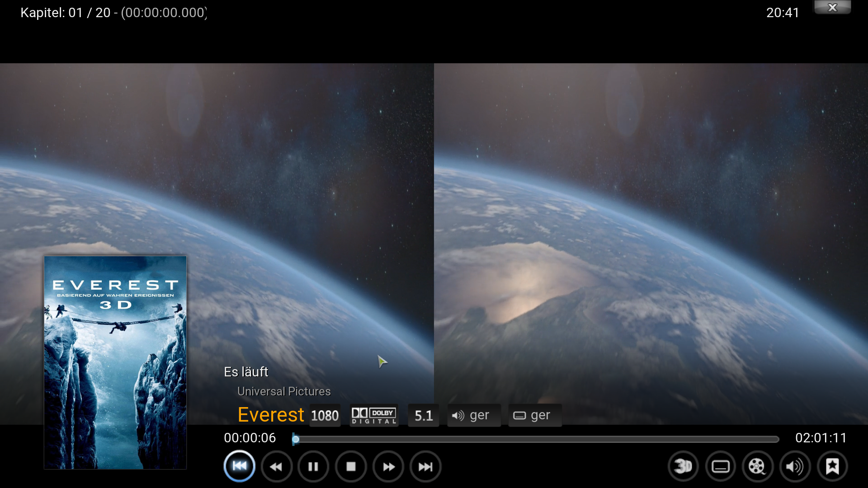Open bookmarks star icon
Image resolution: width=868 pixels, height=488 pixels.
pos(832,466)
